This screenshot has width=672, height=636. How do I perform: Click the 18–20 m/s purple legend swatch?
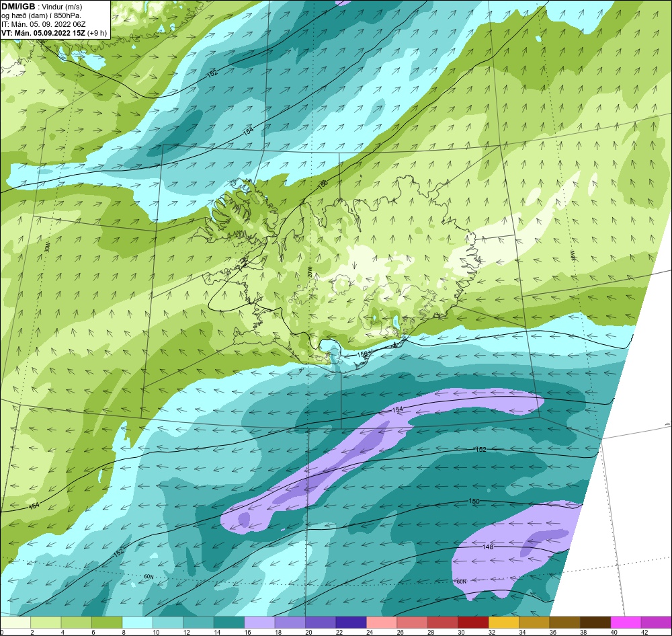(290, 623)
